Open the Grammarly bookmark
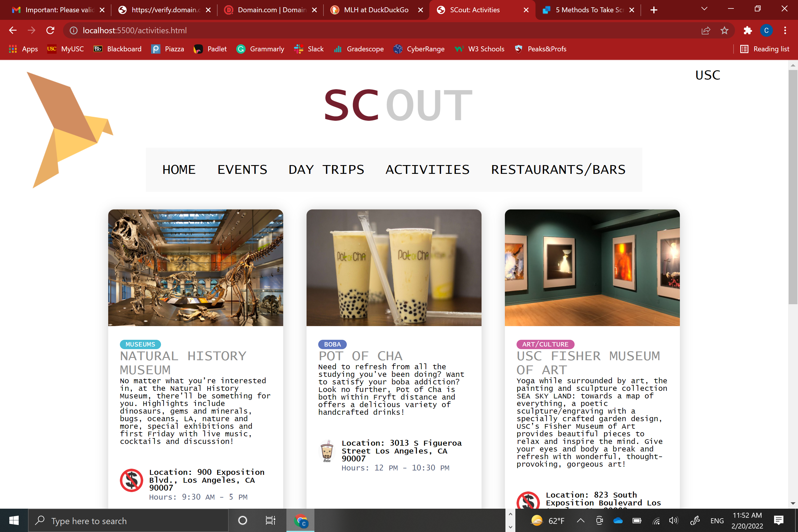Image resolution: width=798 pixels, height=532 pixels. (260, 49)
